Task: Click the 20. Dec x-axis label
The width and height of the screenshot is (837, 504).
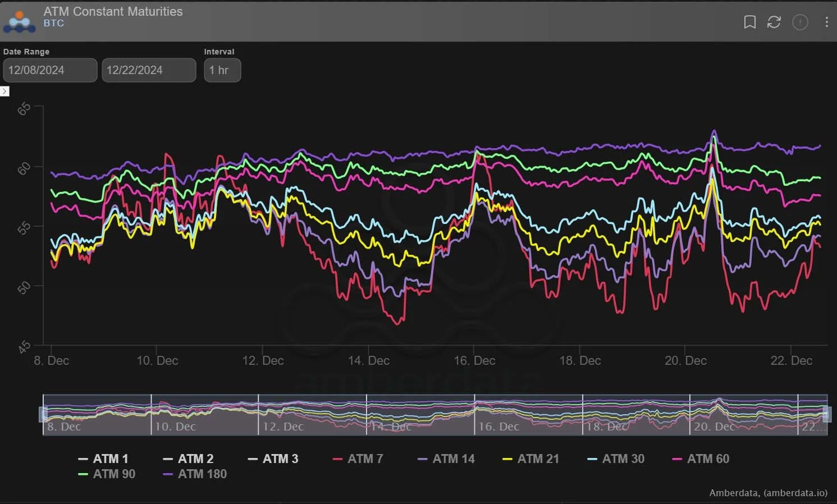Action: pyautogui.click(x=685, y=360)
